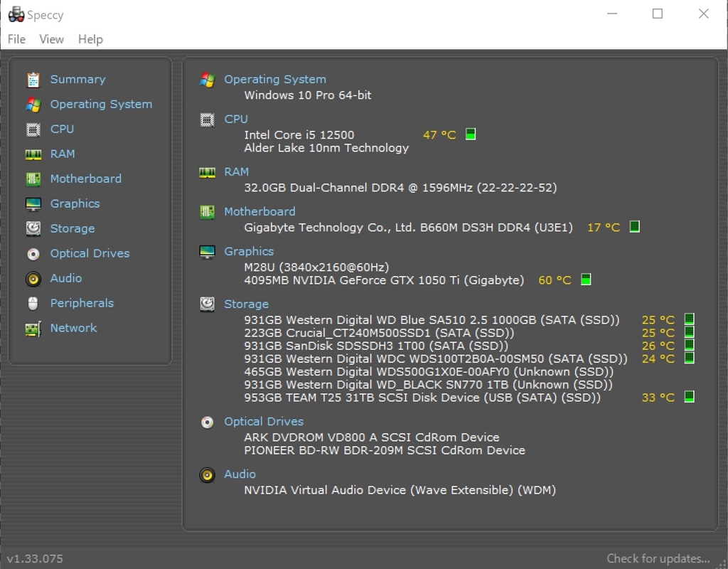Screen dimensions: 728x569
Task: Click the Network icon in sidebar
Action: tap(33, 329)
